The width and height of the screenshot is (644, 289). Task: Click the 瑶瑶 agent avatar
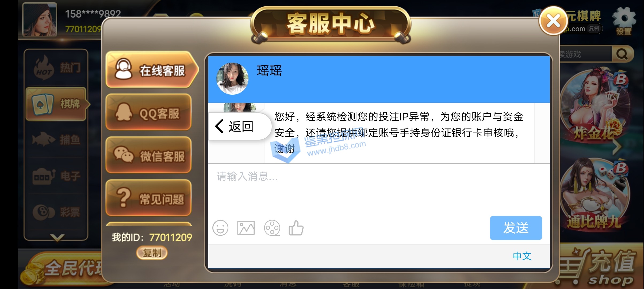232,78
